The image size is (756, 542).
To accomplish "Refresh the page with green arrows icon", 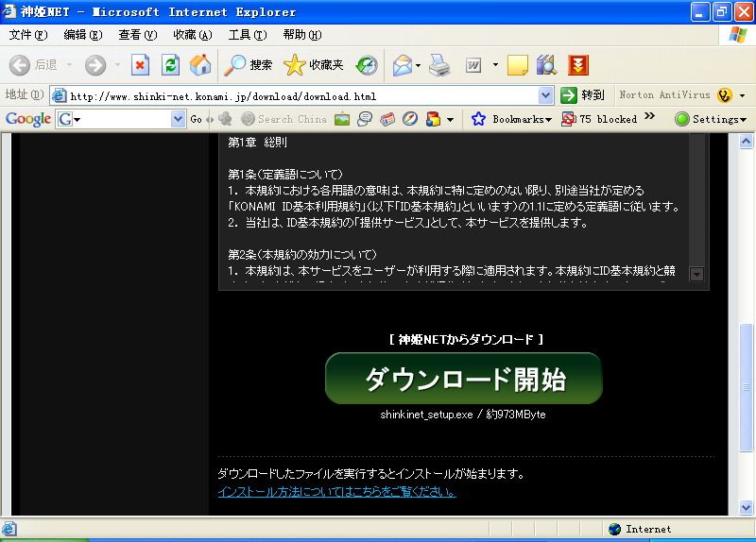I will pyautogui.click(x=170, y=65).
